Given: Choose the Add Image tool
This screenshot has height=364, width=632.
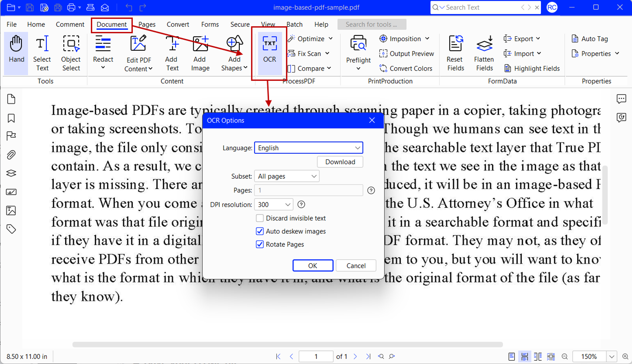Looking at the screenshot, I should point(200,53).
